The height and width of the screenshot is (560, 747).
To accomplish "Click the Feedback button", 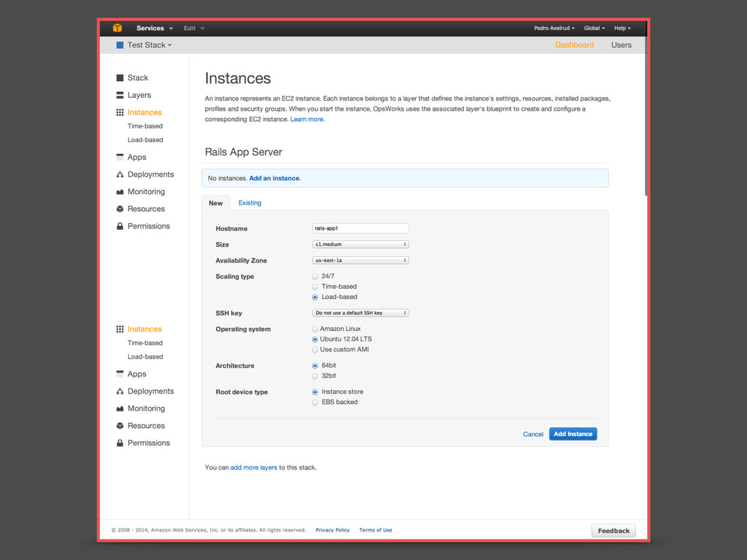I will 614,531.
